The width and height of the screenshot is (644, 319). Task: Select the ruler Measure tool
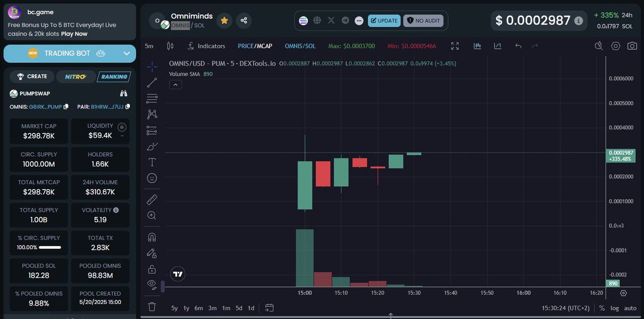pos(152,200)
